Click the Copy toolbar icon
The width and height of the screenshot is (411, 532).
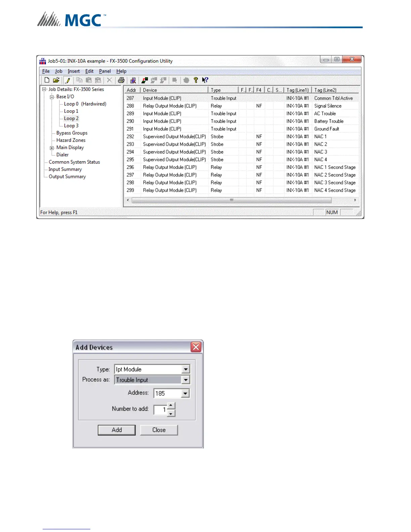[x=79, y=80]
